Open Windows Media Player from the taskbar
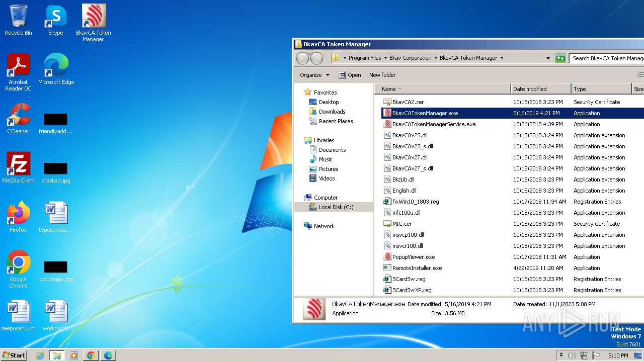 74,355
